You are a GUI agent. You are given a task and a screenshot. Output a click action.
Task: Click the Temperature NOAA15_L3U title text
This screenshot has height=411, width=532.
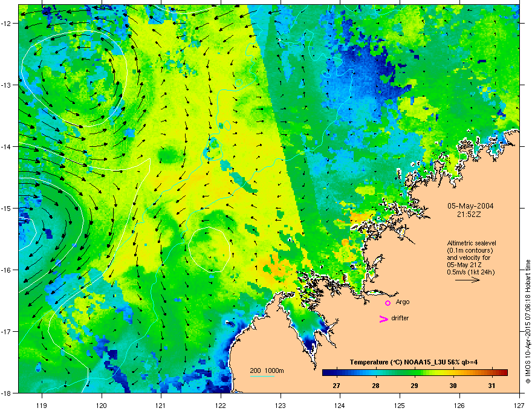tap(414, 362)
